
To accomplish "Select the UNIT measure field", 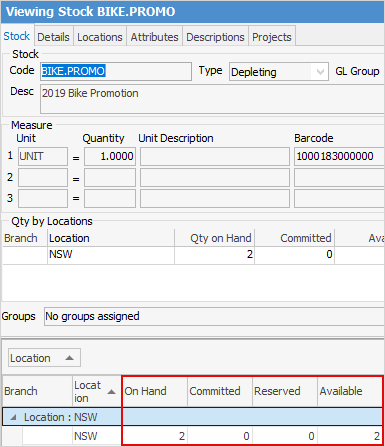I will coord(43,156).
